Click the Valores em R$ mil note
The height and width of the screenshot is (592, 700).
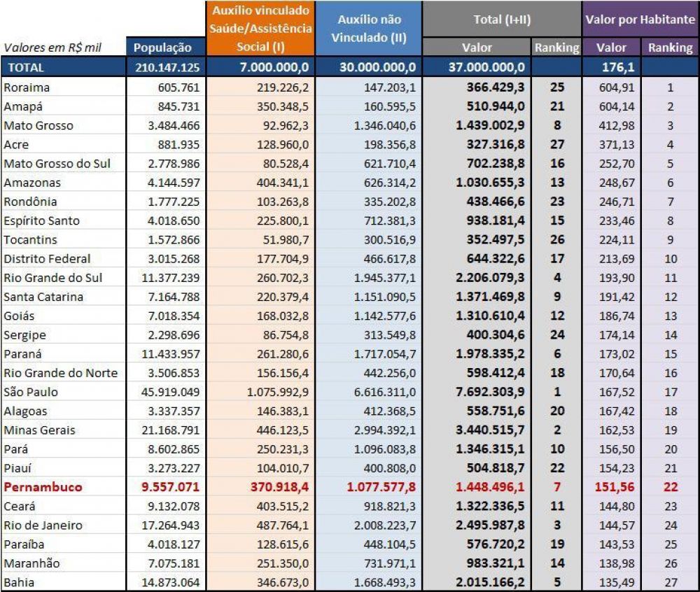52,48
